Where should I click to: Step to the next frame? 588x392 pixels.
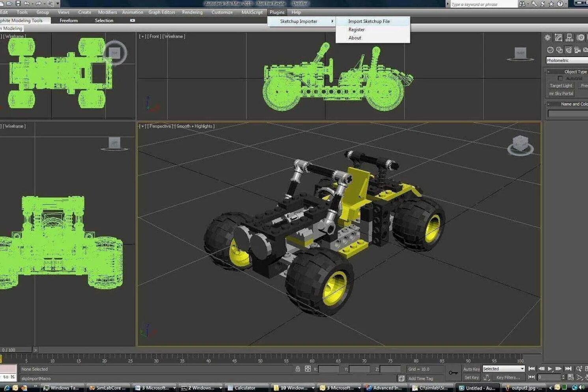(558, 369)
